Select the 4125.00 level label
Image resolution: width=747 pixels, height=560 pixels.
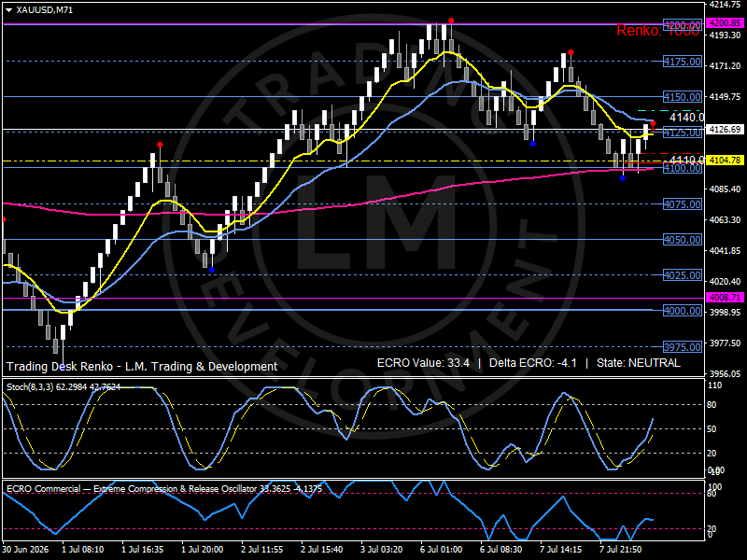tap(683, 133)
